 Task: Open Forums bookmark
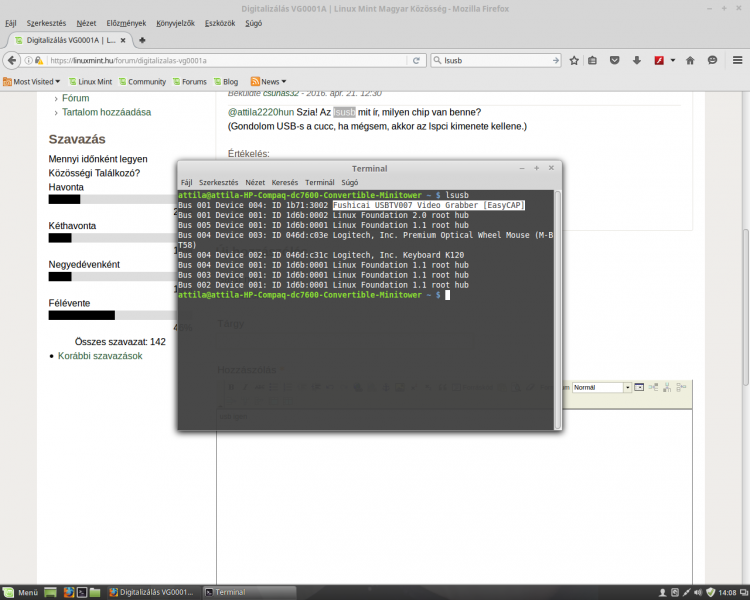click(190, 82)
